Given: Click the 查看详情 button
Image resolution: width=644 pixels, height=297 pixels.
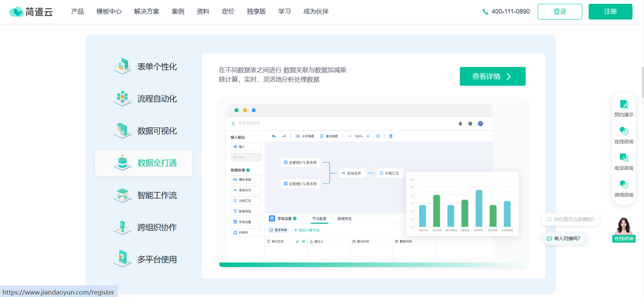Looking at the screenshot, I should point(492,76).
